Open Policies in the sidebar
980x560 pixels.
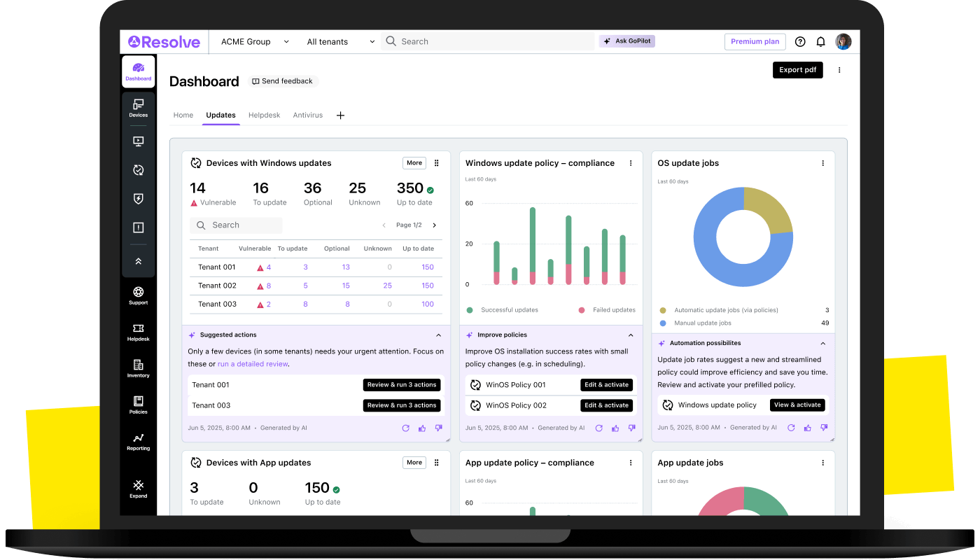click(138, 405)
